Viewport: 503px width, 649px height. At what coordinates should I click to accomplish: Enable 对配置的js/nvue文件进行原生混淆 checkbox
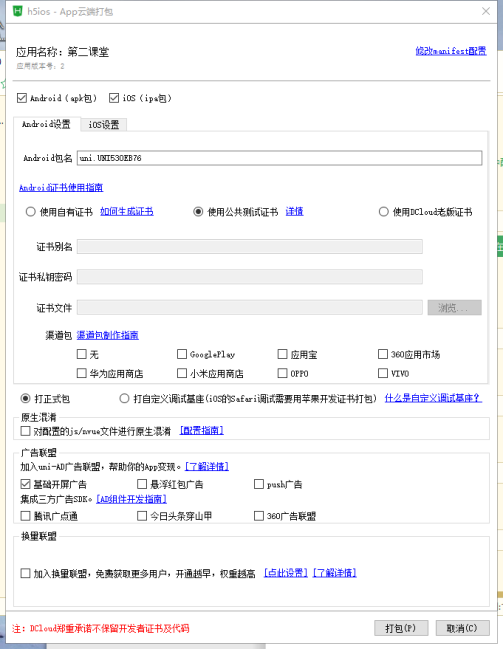(x=25, y=431)
